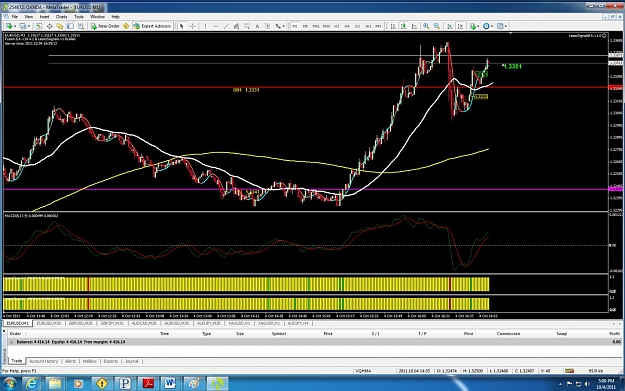Switch to the Journal terminal tab
Image resolution: width=625 pixels, height=391 pixels.
(x=132, y=361)
